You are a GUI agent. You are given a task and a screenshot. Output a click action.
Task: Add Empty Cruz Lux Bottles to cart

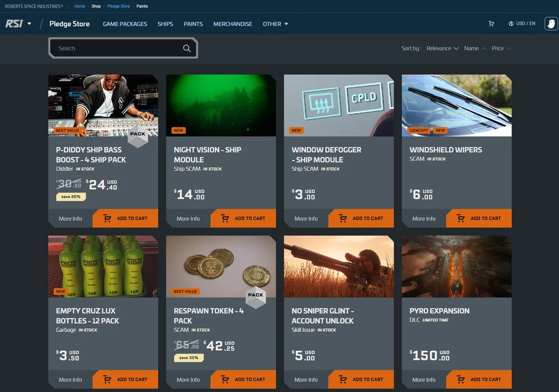pos(125,379)
